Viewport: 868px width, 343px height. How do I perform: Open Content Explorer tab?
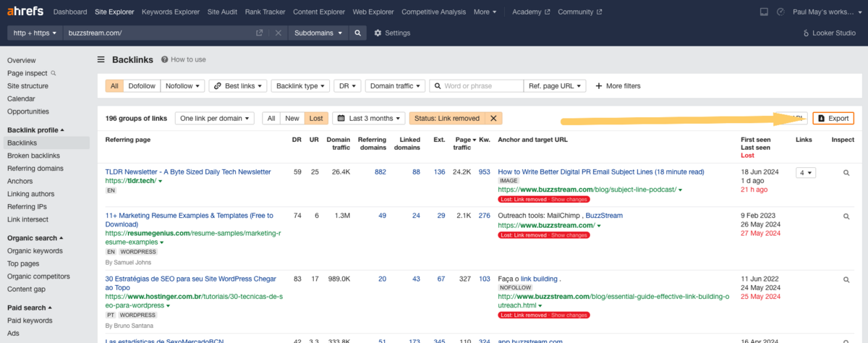click(x=320, y=12)
